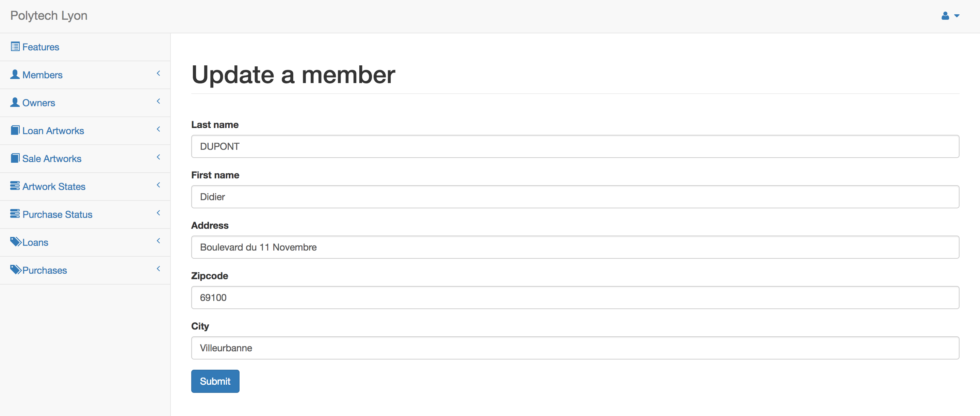Expand the Members submenu chevron
Screen dimensions: 980x416
click(x=158, y=74)
